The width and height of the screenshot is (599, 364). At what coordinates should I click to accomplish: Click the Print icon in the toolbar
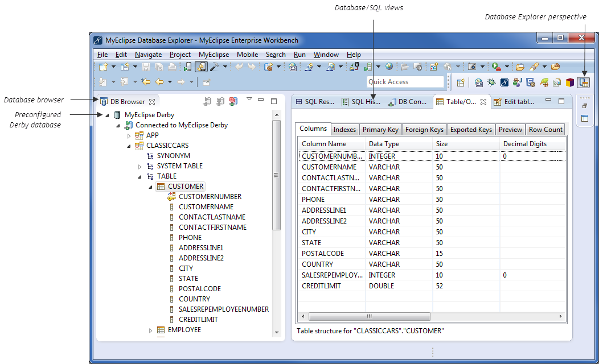click(x=171, y=67)
